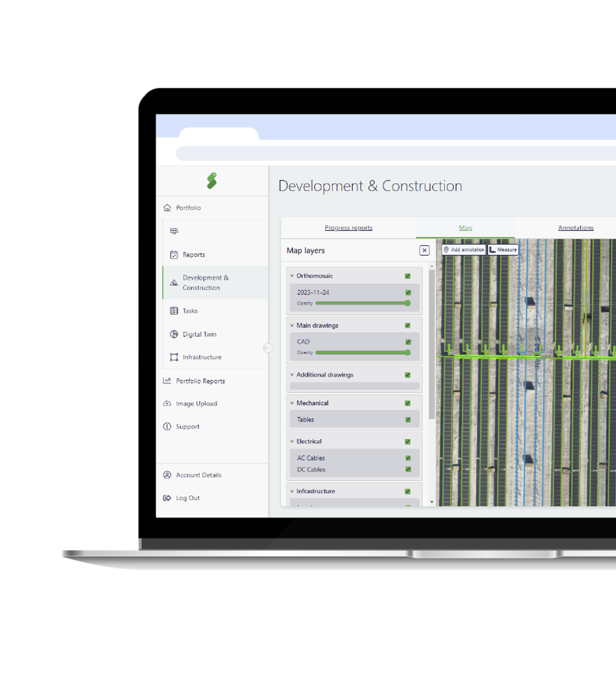The image size is (616, 687).
Task: Click the Measure tool button
Action: click(503, 250)
